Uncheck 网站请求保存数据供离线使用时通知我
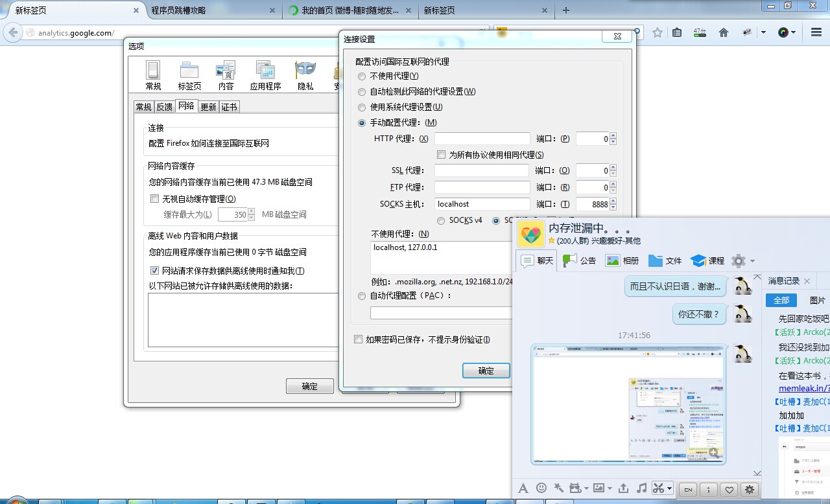 pyautogui.click(x=154, y=271)
